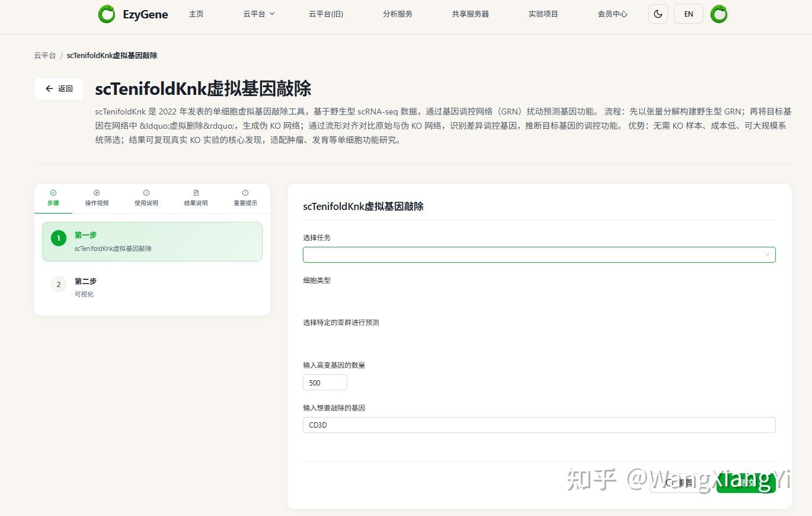Select the 步骤 tab

coord(53,198)
